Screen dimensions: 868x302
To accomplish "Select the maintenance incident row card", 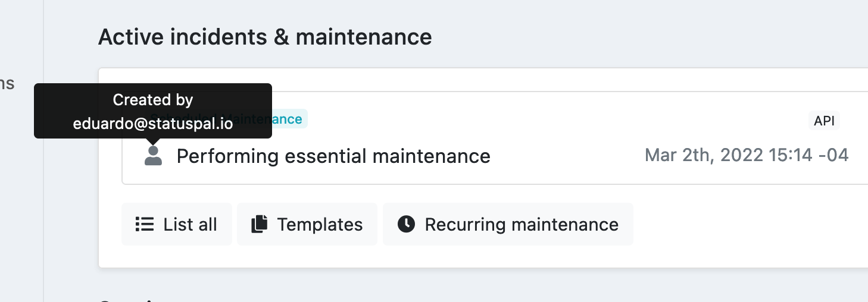I will tap(495, 138).
